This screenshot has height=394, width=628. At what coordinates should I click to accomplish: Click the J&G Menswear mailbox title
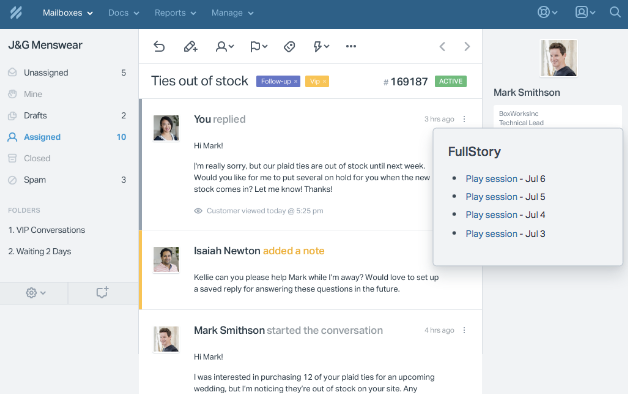point(45,45)
